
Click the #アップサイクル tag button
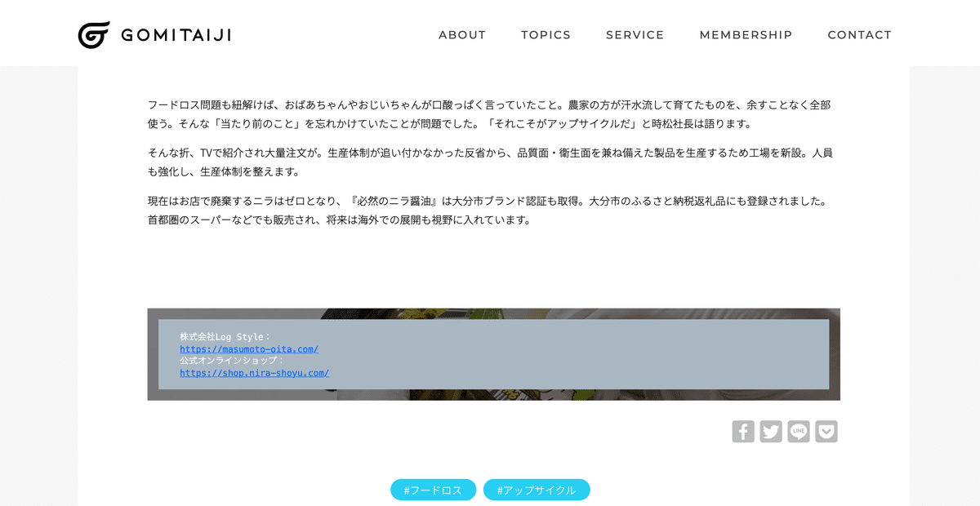(537, 489)
